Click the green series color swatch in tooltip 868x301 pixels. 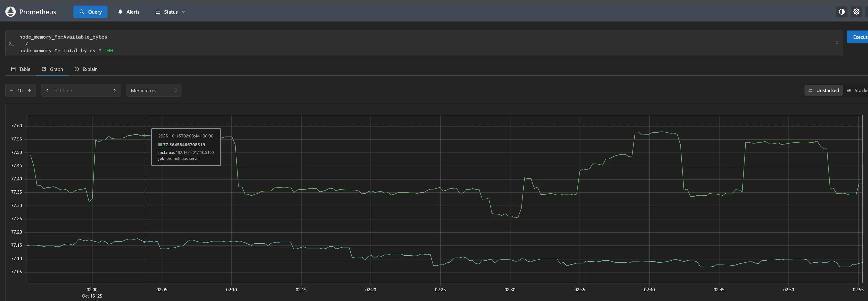(160, 145)
